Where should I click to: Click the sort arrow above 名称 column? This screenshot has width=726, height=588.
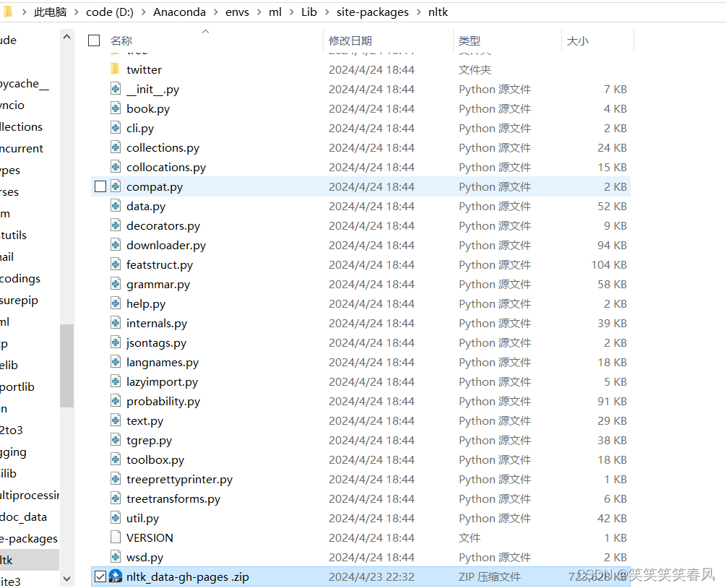(x=206, y=32)
